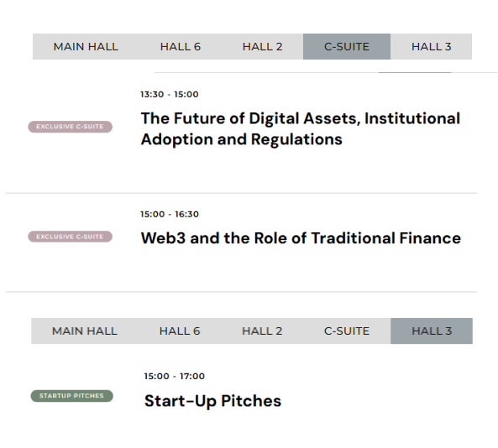Image resolution: width=498 pixels, height=448 pixels.
Task: Choose HALL 3 tab in upper tab bar
Action: click(x=432, y=47)
